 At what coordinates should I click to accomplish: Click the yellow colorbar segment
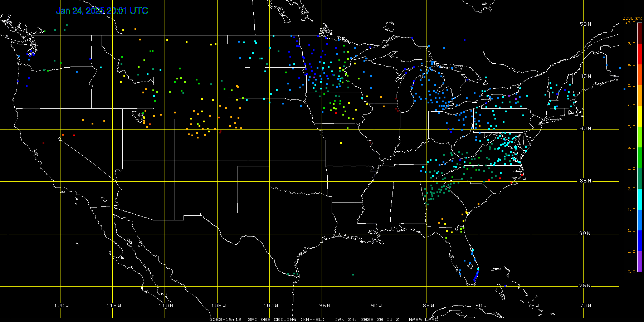point(640,116)
